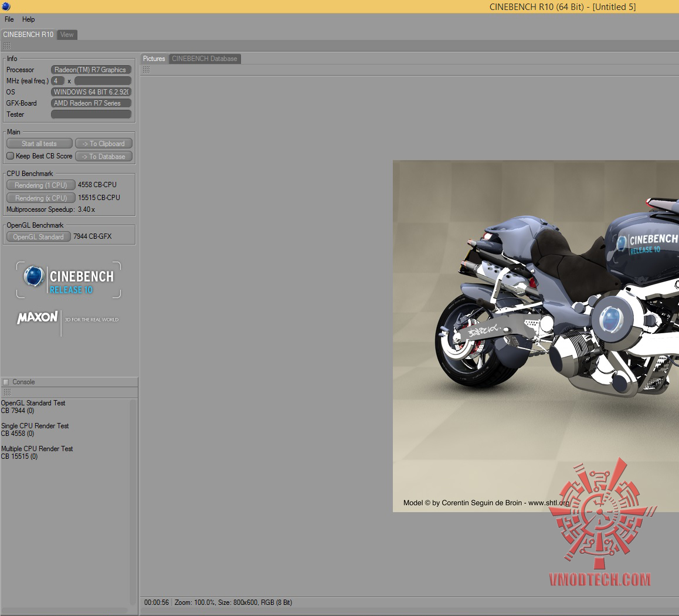Viewport: 679px width, 616px height.
Task: Click the CB 15515 (0) console line
Action: [19, 456]
